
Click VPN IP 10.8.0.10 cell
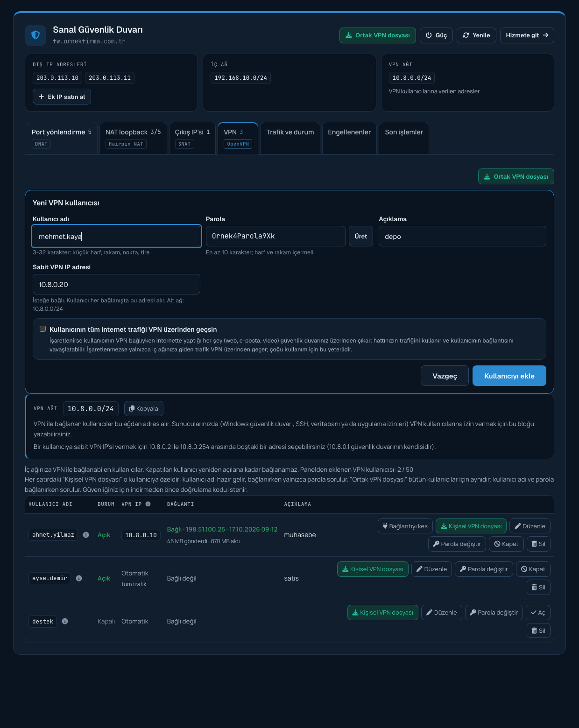[x=141, y=535]
